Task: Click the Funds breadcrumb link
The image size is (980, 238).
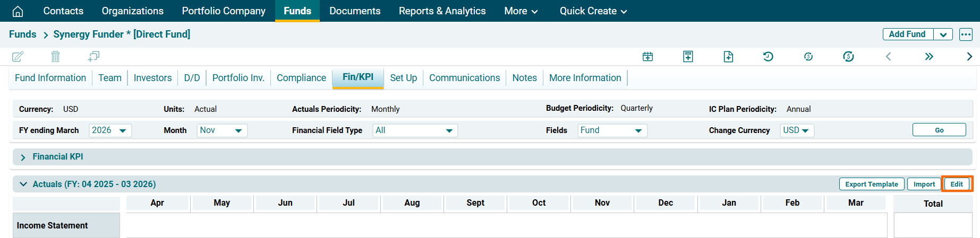Action: click(x=23, y=34)
